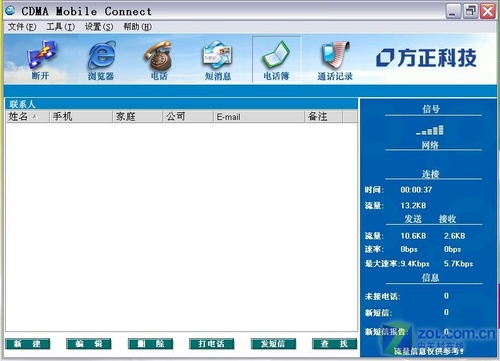Click the 查找 search button

(x=335, y=344)
